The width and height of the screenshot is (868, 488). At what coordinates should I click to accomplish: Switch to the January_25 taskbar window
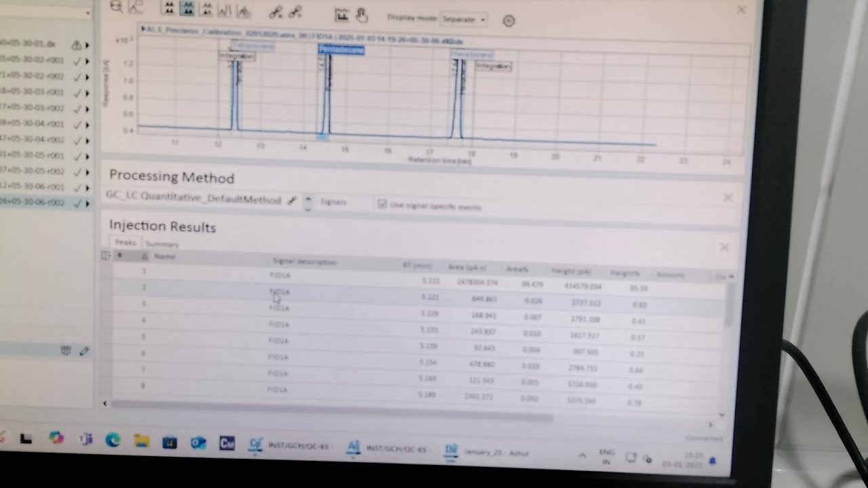tap(487, 451)
